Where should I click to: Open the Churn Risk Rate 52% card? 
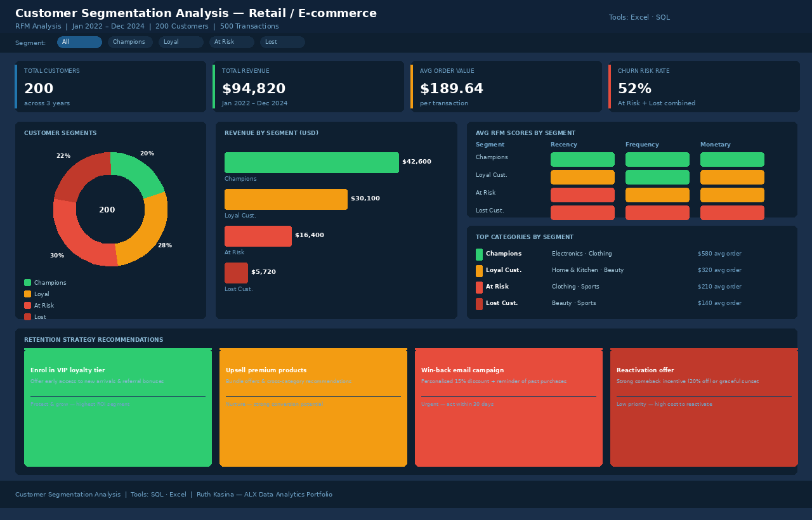tap(704, 87)
